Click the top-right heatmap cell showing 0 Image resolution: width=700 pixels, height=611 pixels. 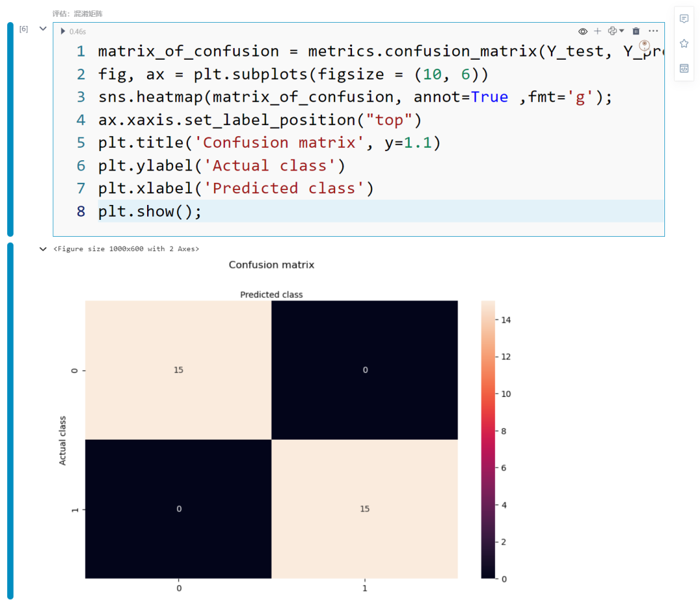tap(365, 370)
